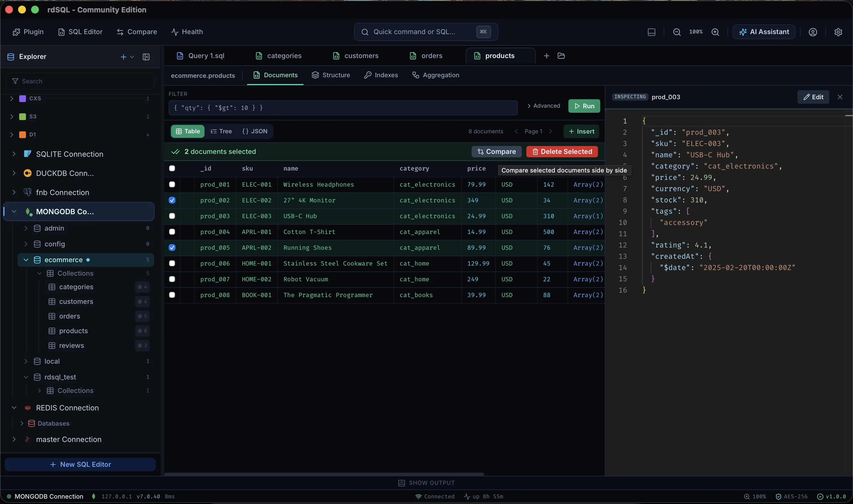Image resolution: width=853 pixels, height=504 pixels.
Task: Open the Indexes sub-tab
Action: click(381, 75)
